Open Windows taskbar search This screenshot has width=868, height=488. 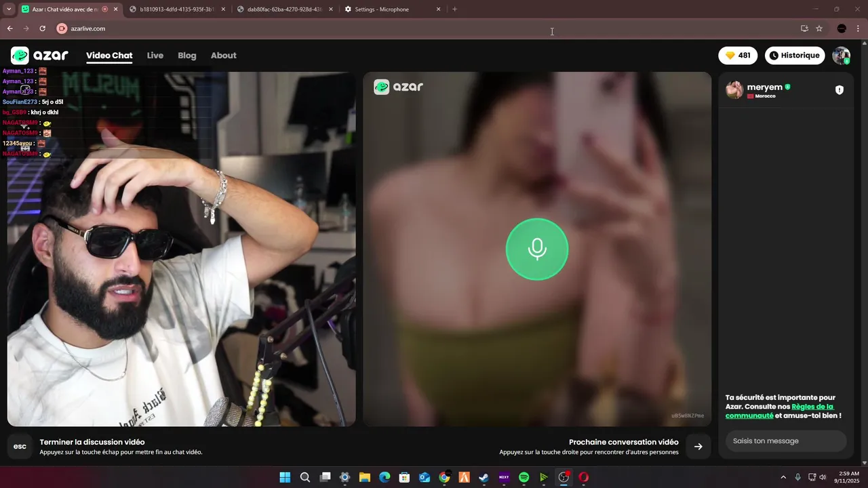click(305, 477)
